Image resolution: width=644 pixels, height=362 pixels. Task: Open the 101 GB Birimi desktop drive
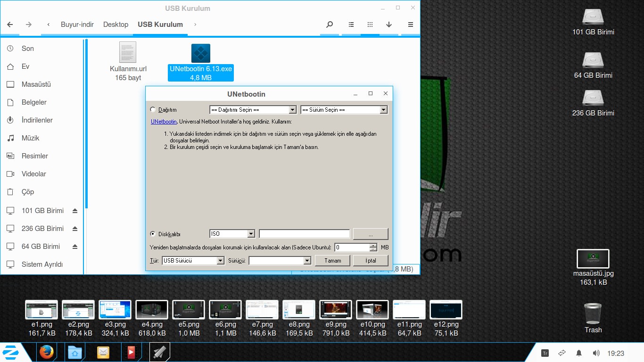[593, 22]
